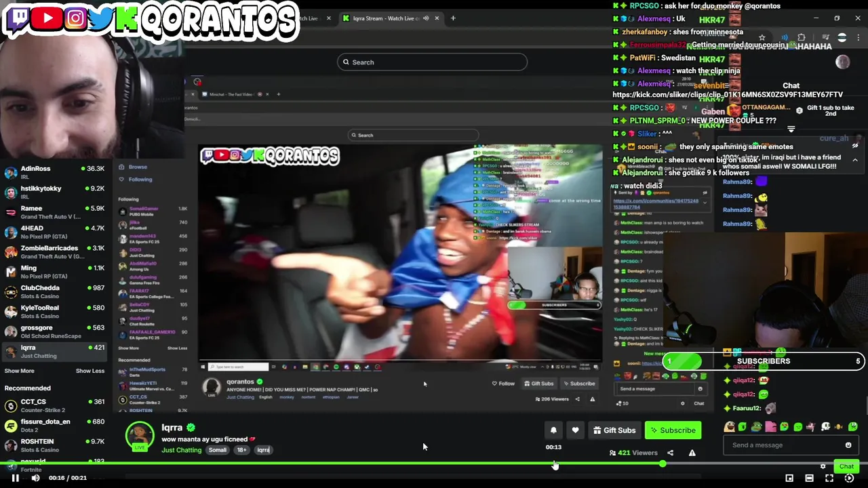
Task: Open Ming channel in the sidebar
Action: pyautogui.click(x=56, y=272)
